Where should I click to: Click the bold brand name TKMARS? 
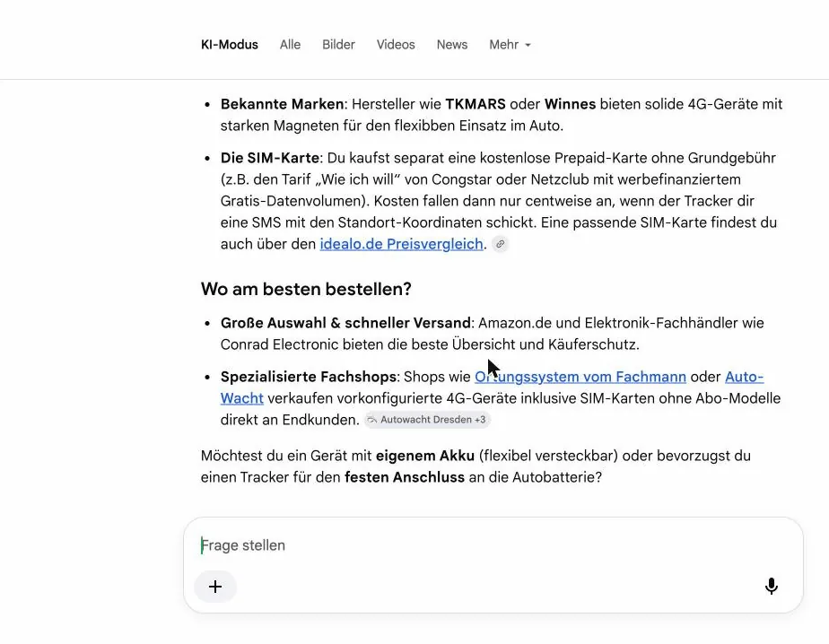pos(476,104)
